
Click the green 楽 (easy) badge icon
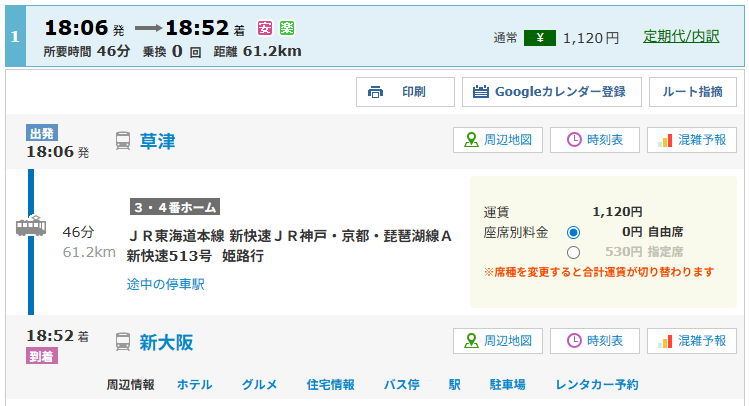point(287,28)
